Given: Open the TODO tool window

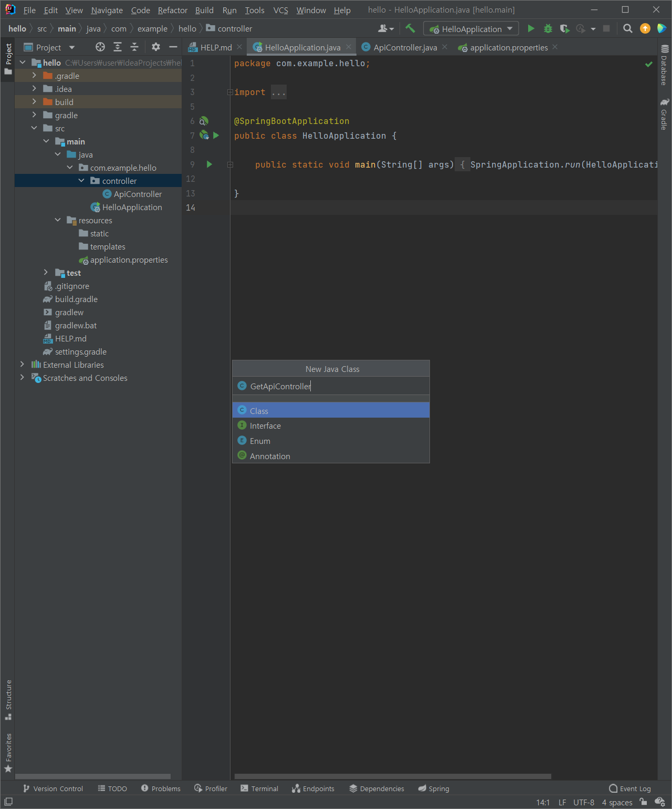Looking at the screenshot, I should 112,789.
